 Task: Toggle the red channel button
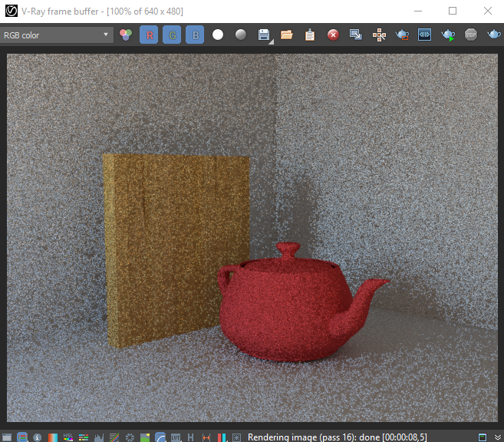click(149, 35)
